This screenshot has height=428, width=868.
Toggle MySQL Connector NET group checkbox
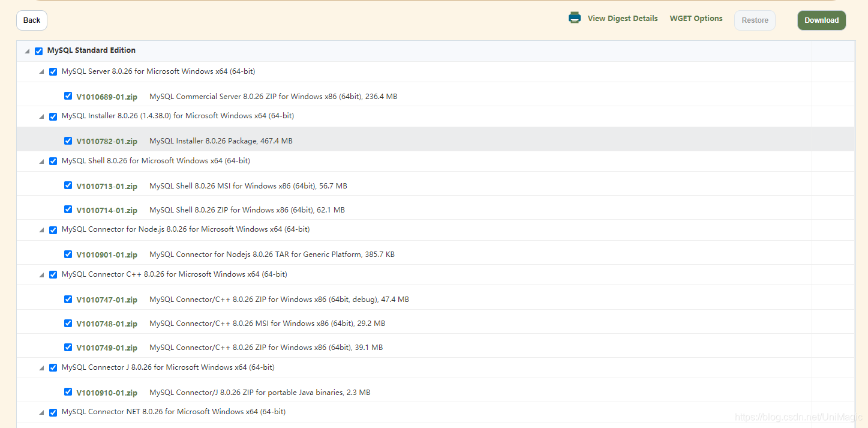click(x=53, y=412)
